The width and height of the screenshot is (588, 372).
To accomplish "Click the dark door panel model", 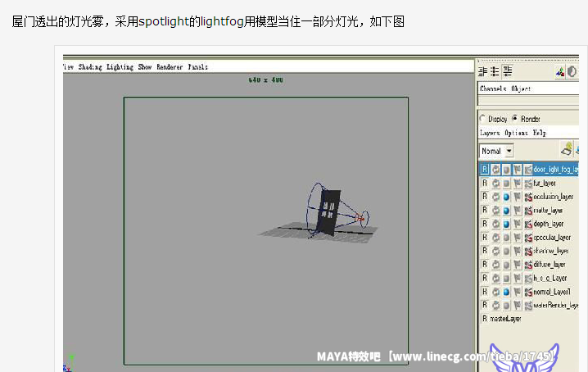I will click(328, 212).
